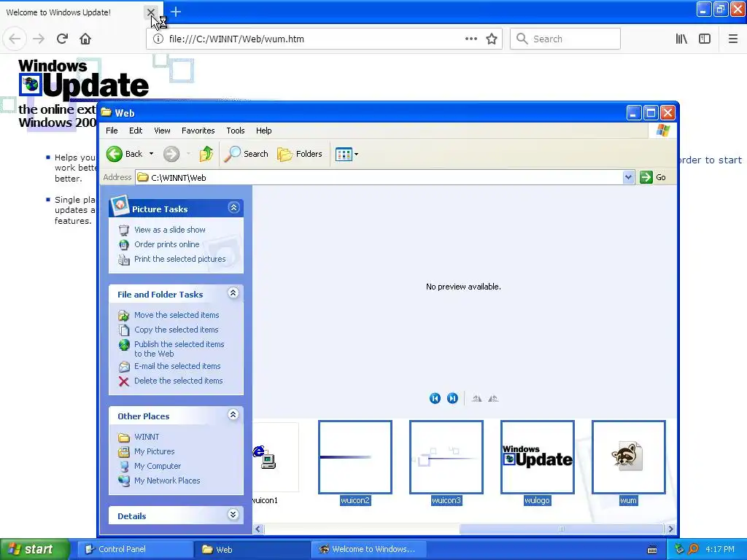
Task: Click the taskbar clock showing 4:17 PM
Action: point(719,549)
